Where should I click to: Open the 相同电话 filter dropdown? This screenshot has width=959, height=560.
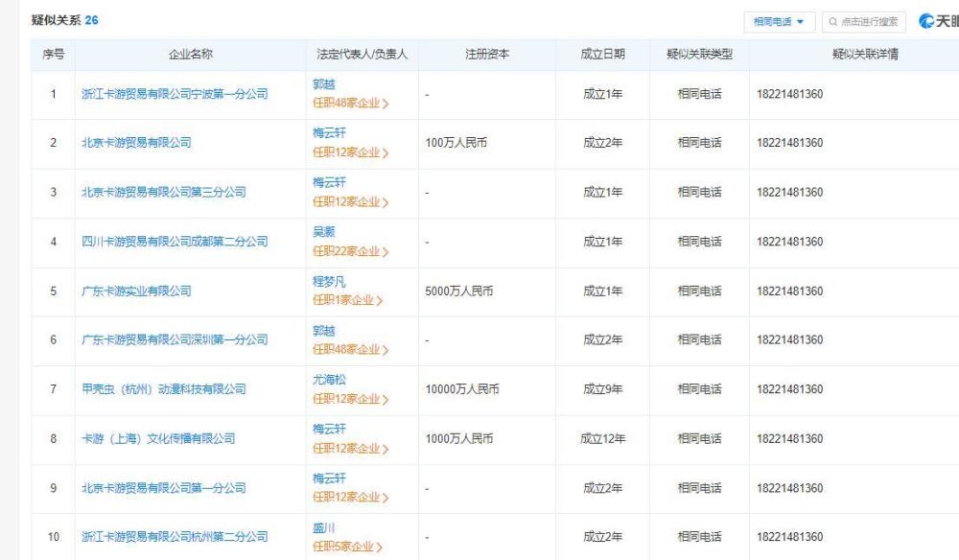[x=779, y=21]
